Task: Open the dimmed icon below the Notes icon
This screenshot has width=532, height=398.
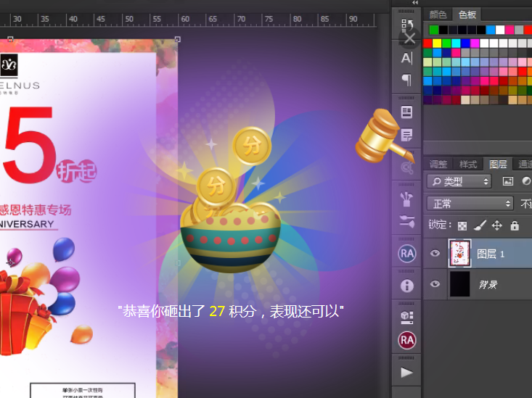Action: (407, 167)
